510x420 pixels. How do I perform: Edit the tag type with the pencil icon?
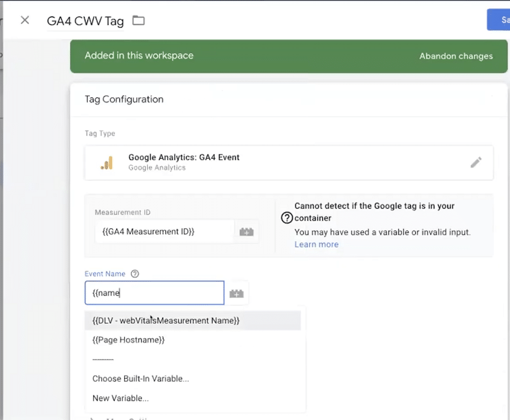475,163
